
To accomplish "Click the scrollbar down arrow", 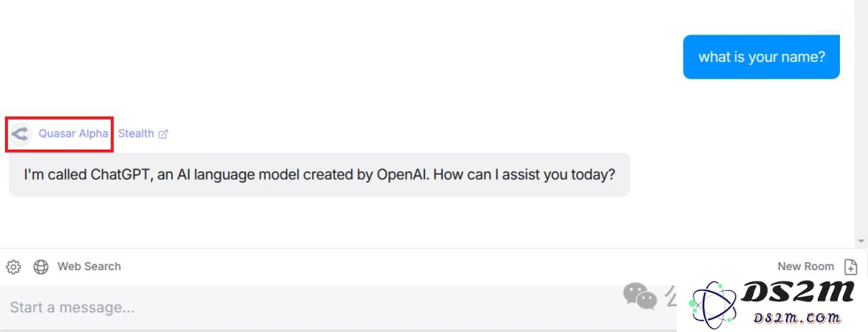I will pos(861,241).
